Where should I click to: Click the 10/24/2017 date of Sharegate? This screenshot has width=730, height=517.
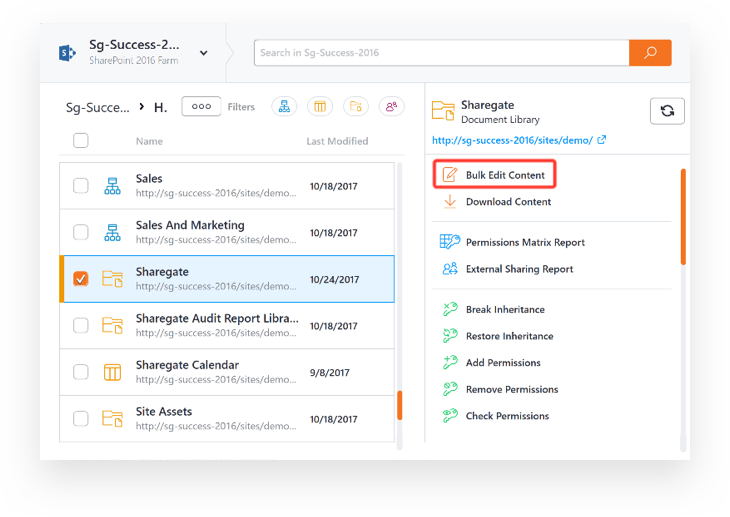(334, 279)
